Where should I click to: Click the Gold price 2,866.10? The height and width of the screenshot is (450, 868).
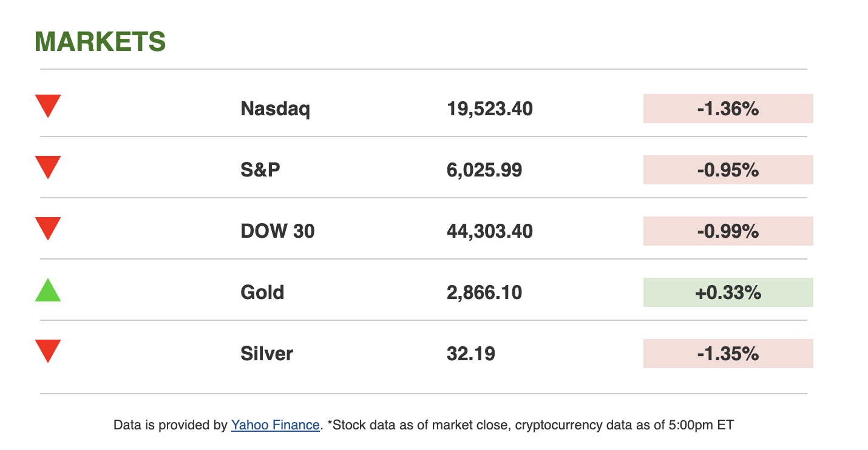click(484, 293)
